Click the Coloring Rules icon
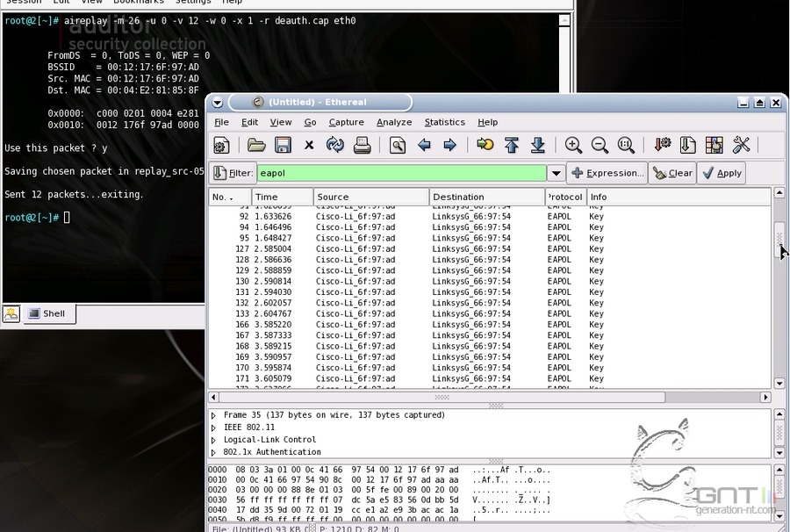 tap(714, 145)
